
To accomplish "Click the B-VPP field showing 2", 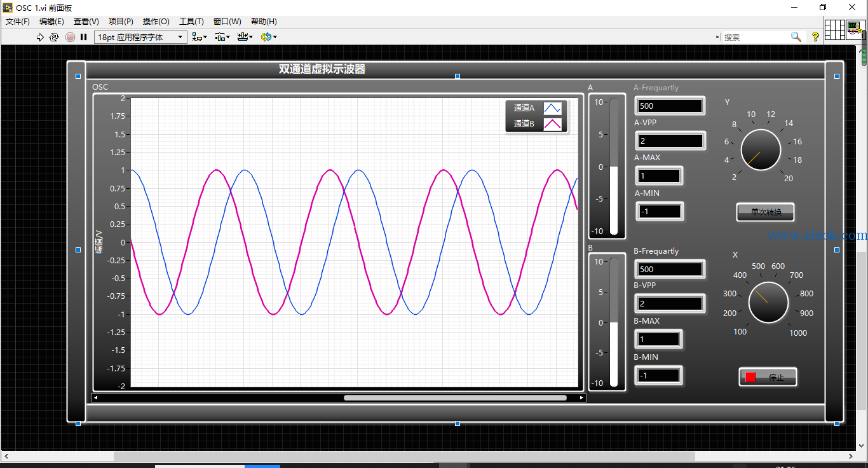I will (670, 304).
